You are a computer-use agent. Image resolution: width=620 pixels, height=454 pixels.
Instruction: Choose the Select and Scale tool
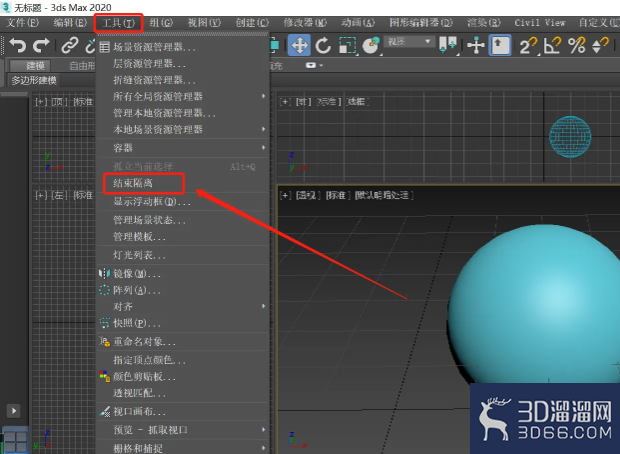[348, 45]
